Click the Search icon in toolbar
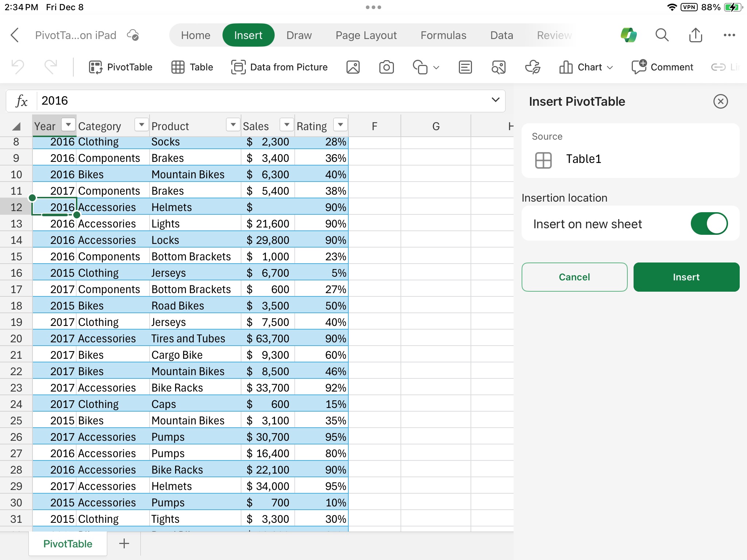 662,35
